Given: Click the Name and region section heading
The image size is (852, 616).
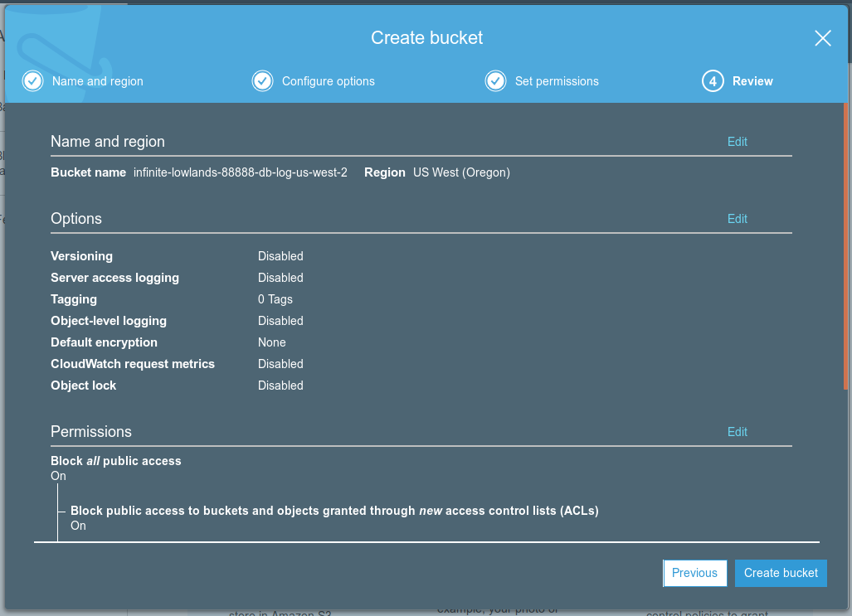Looking at the screenshot, I should 108,142.
